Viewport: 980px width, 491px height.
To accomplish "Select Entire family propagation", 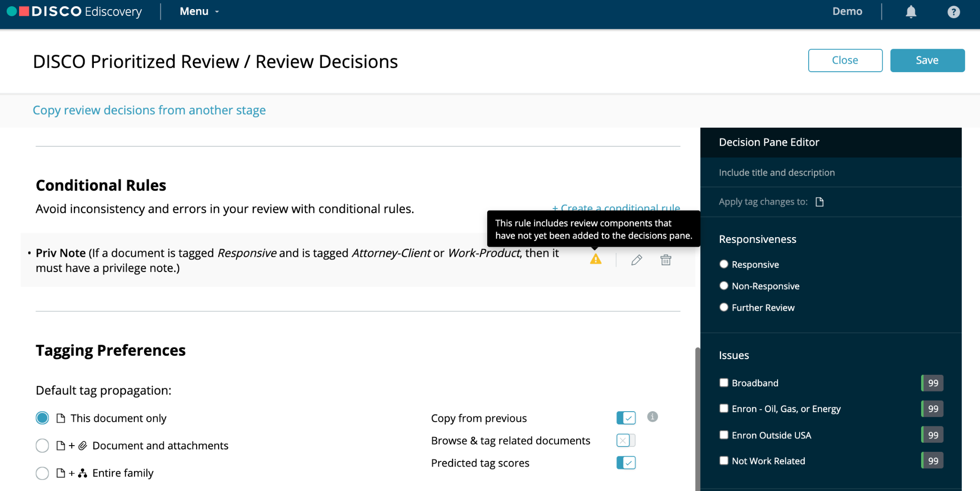I will 42,473.
